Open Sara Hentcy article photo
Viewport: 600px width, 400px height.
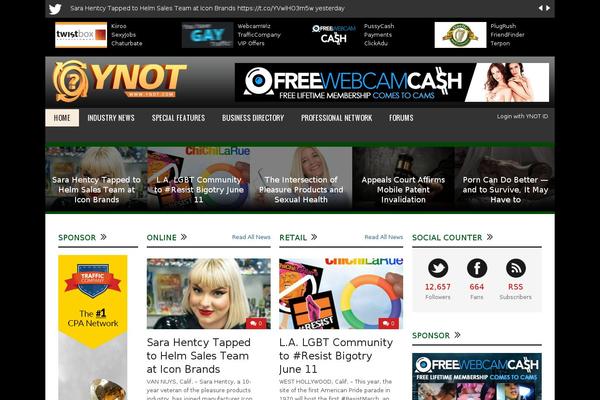click(209, 294)
